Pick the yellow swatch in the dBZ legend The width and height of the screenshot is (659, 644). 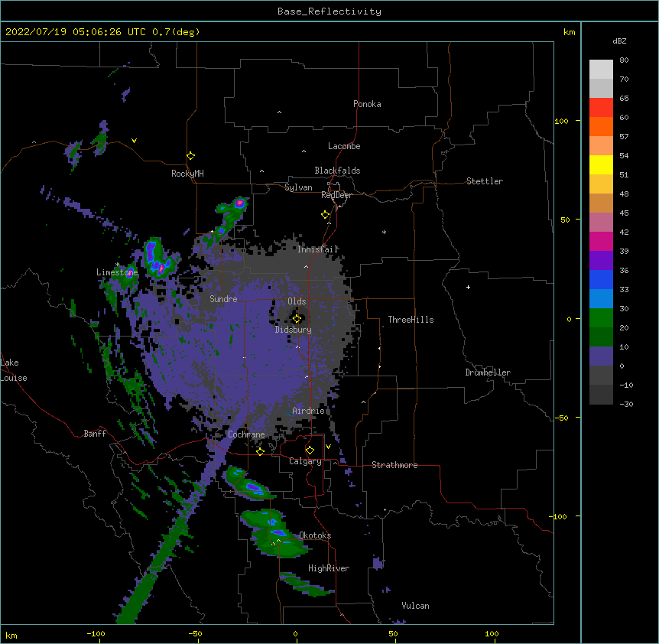pyautogui.click(x=601, y=164)
